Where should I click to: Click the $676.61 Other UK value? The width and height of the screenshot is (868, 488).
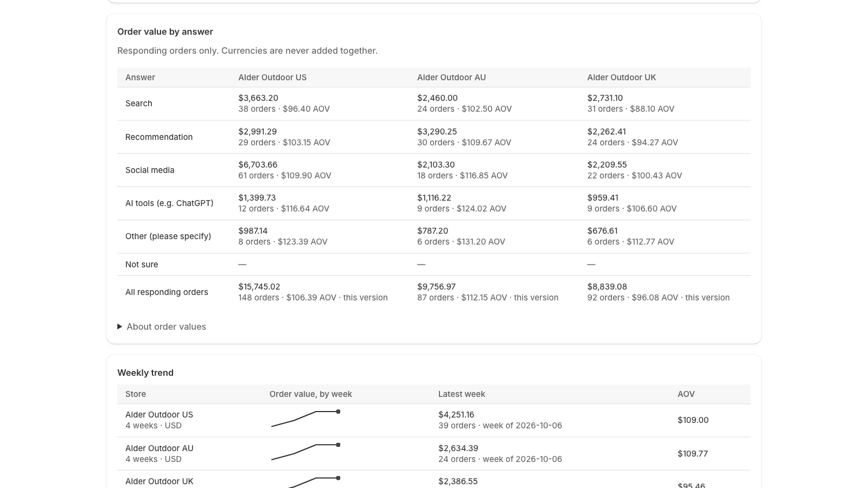(x=602, y=231)
